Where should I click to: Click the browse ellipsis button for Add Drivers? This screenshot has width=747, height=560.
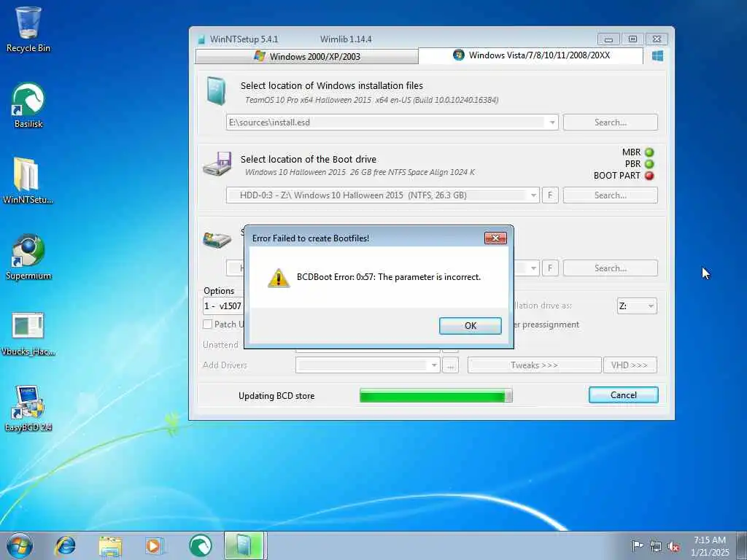tap(450, 365)
